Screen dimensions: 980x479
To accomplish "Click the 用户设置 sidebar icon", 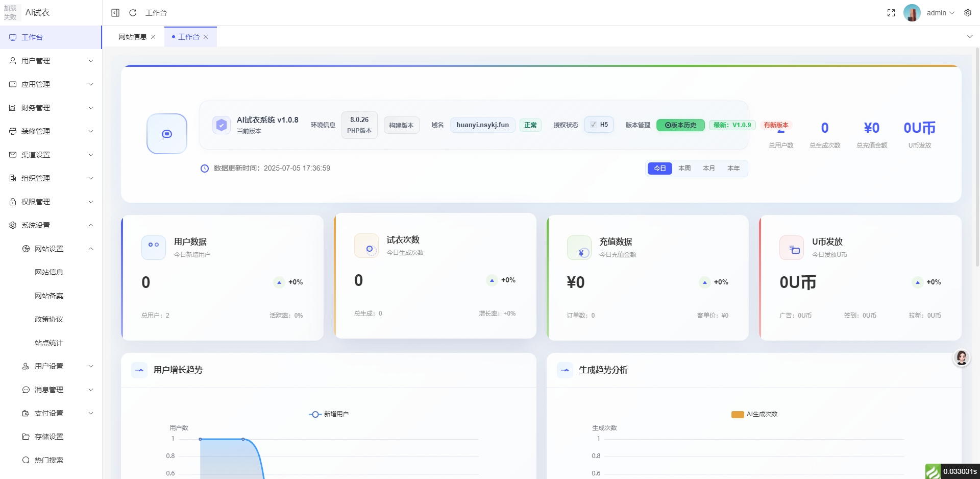I will (x=26, y=366).
